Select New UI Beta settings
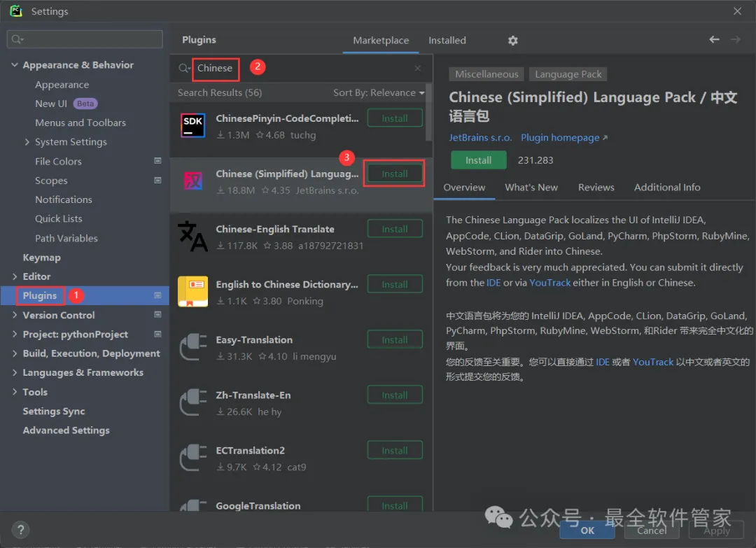Viewport: 756px width, 548px height. (x=66, y=104)
